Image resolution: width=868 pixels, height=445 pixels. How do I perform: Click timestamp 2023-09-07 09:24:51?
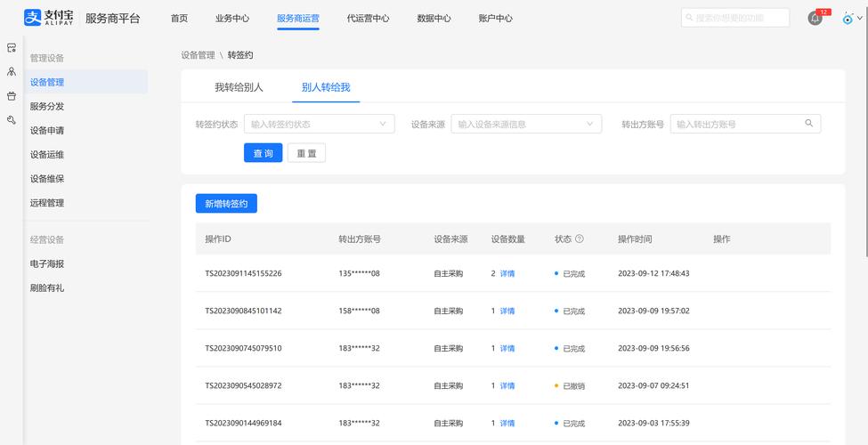(x=653, y=385)
